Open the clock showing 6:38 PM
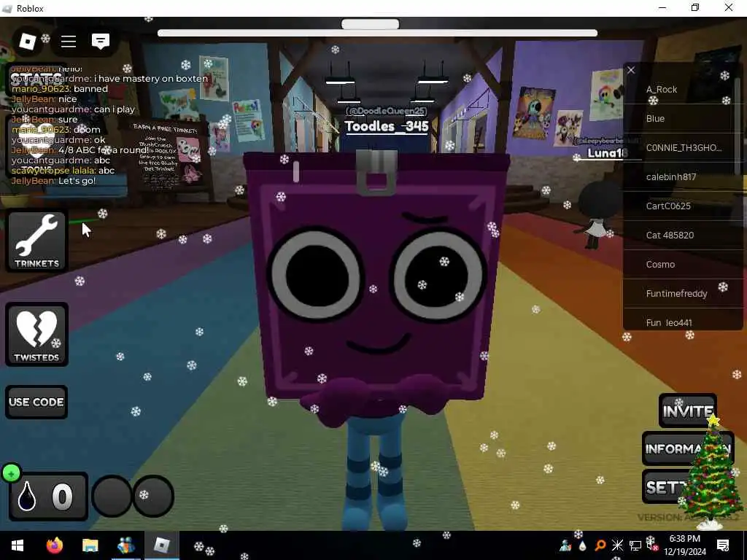Viewport: 747px width, 560px height. (x=684, y=545)
